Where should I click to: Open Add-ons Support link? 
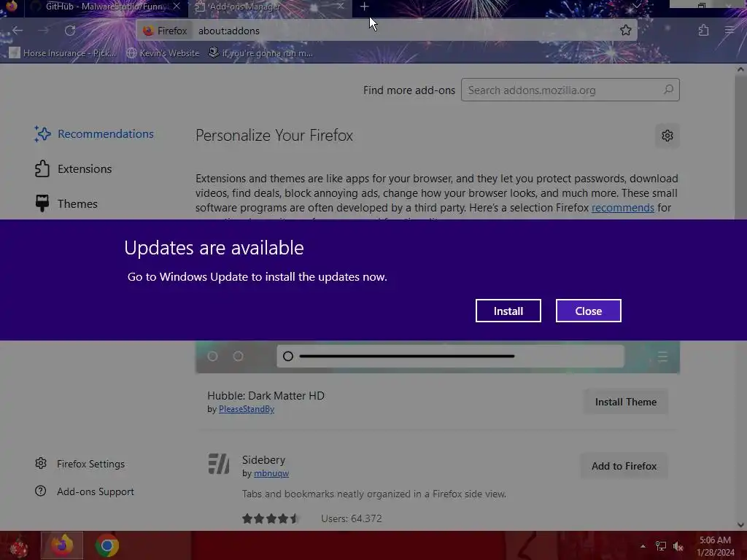[85, 491]
